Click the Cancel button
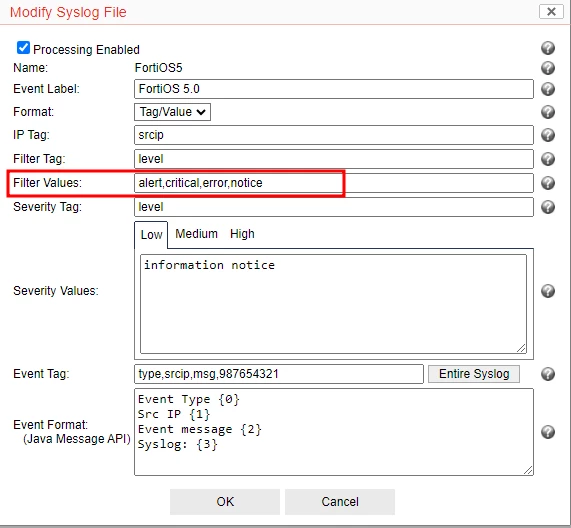 point(340,502)
